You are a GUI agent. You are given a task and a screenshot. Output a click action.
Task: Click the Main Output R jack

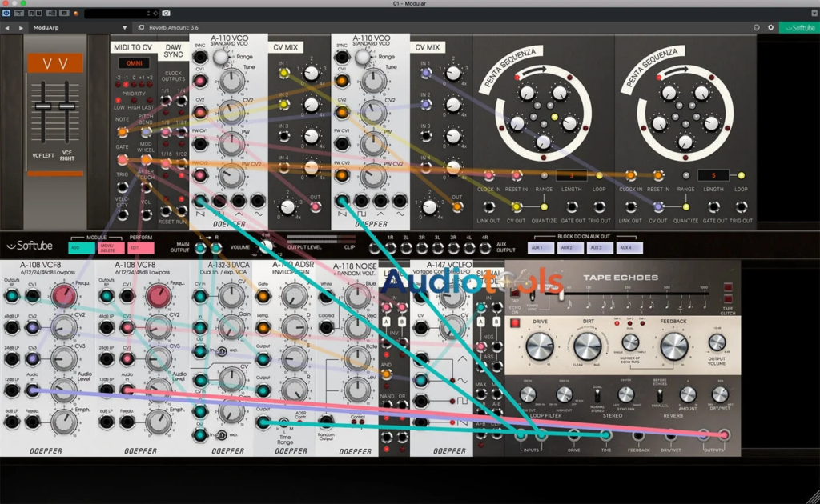[216, 248]
